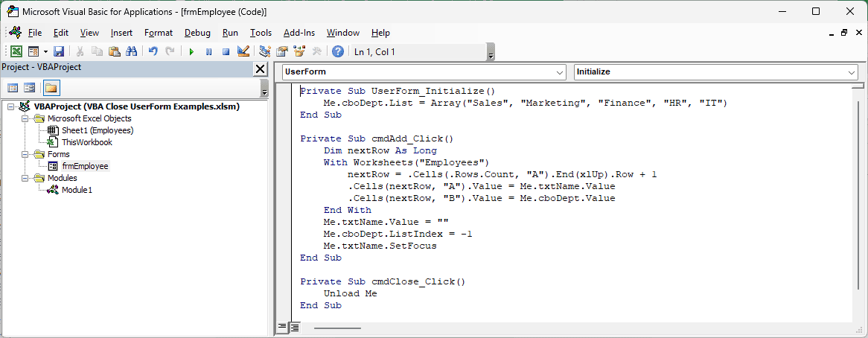Viewport: 868px width, 338px height.
Task: Open Find with the binoculars icon
Action: [131, 51]
